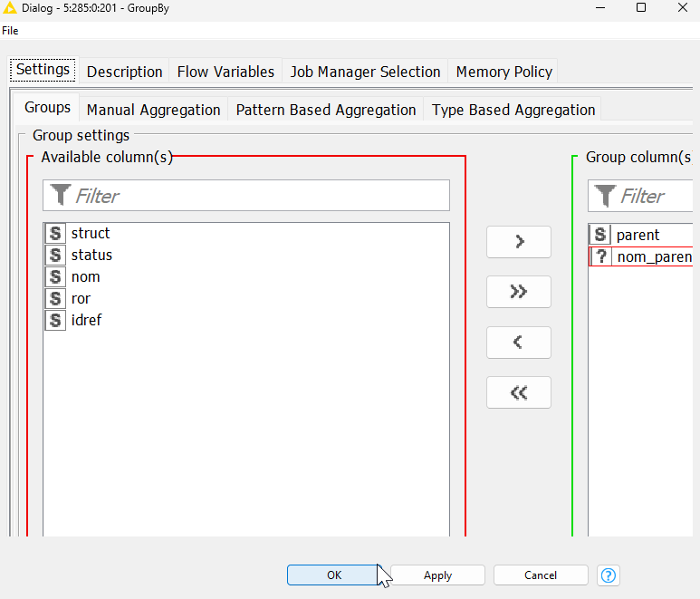Screen dimensions: 700x599
Task: Click the blue help question mark icon
Action: (609, 575)
